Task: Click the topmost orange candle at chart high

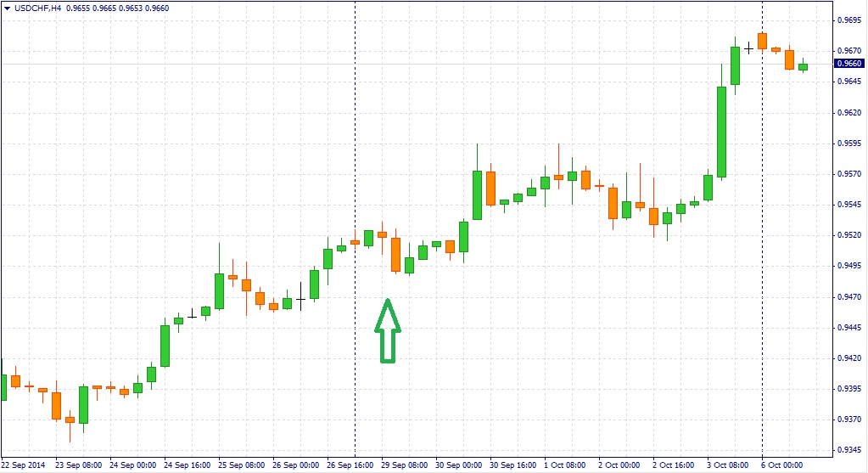Action: [762, 41]
